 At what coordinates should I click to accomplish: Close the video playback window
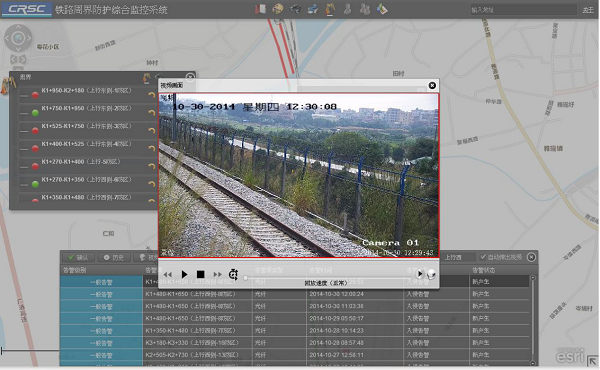tap(432, 85)
